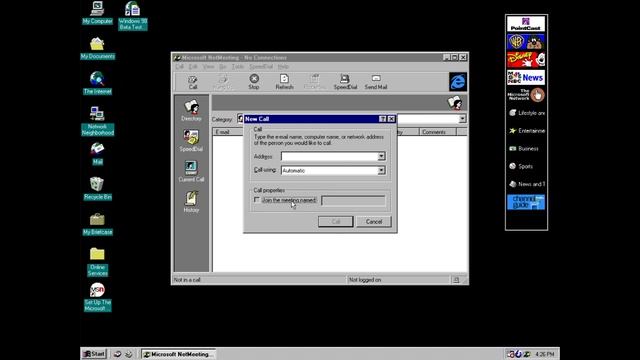Open the Disney channel
Image resolution: width=640 pixels, height=360 pixels.
[x=526, y=60]
